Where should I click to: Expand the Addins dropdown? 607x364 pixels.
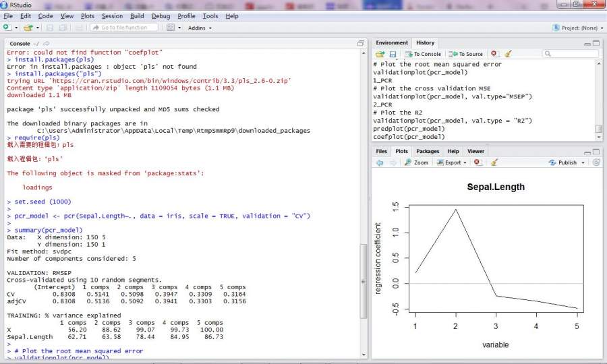(200, 28)
